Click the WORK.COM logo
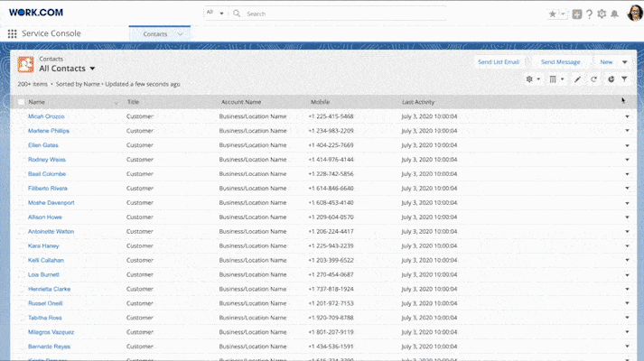644x361 pixels. point(36,13)
